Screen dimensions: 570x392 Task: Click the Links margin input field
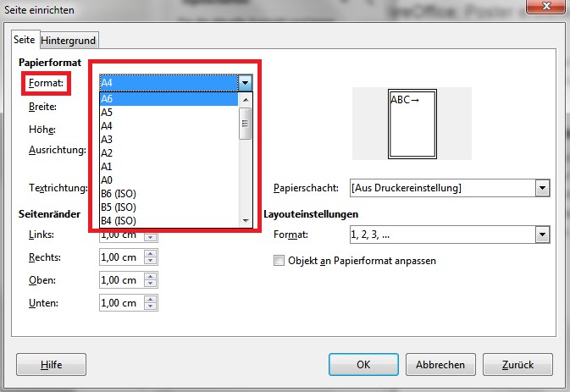(120, 235)
